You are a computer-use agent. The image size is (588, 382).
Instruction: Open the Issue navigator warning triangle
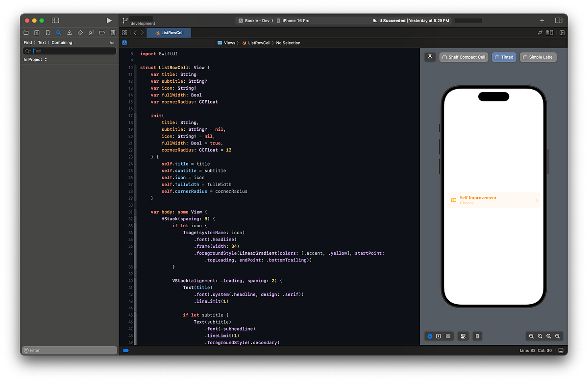[x=69, y=32]
